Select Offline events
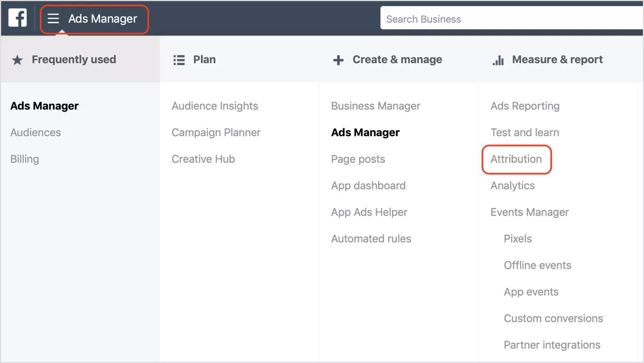644x363 pixels. point(538,265)
